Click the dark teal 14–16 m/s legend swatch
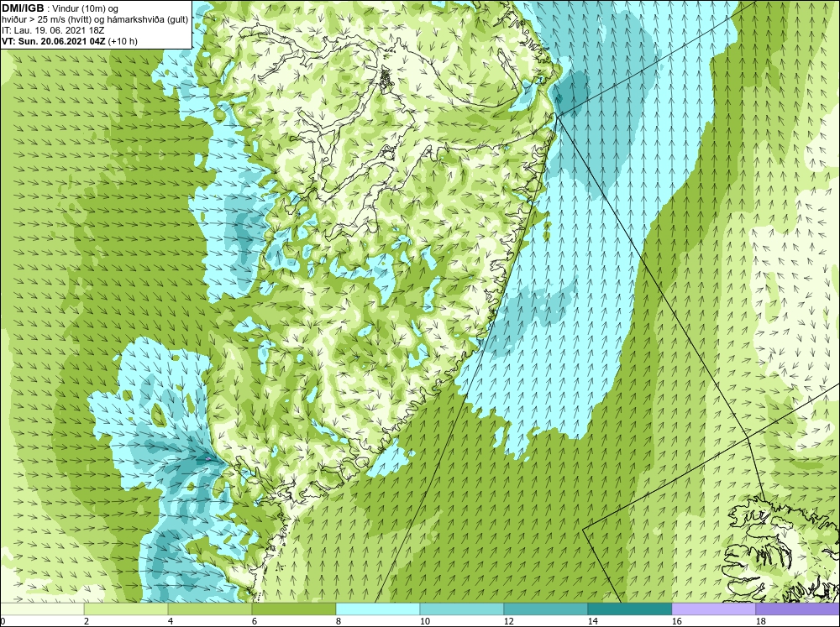 point(629,609)
